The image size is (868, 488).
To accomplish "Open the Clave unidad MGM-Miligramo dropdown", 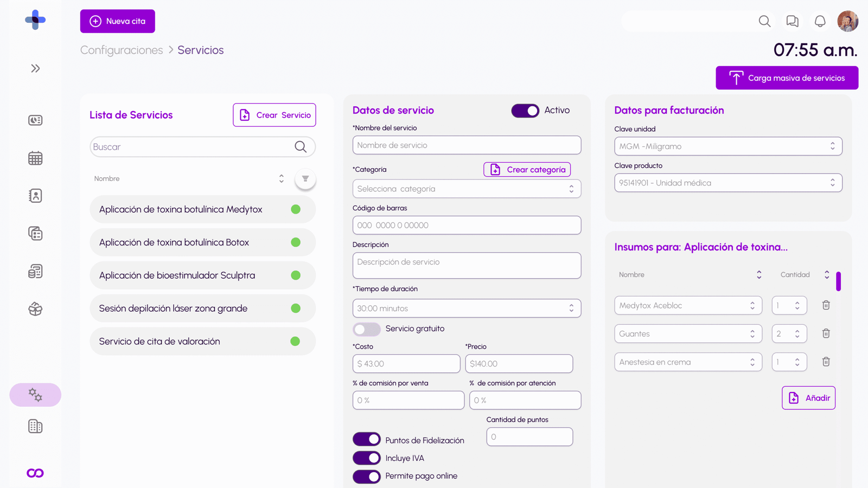I will tap(727, 146).
